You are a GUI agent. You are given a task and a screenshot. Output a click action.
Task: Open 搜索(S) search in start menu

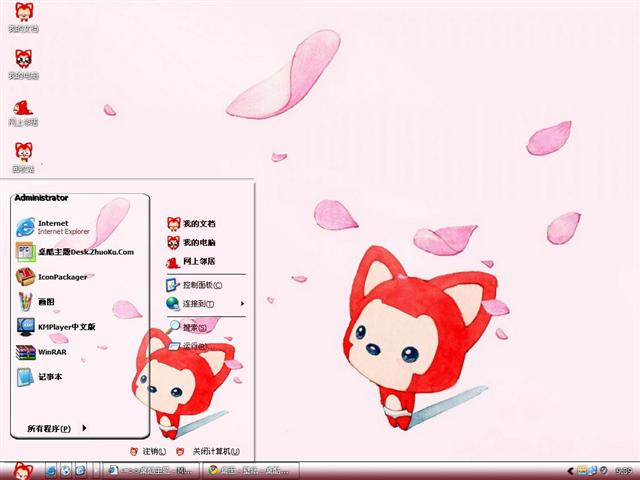click(x=188, y=327)
